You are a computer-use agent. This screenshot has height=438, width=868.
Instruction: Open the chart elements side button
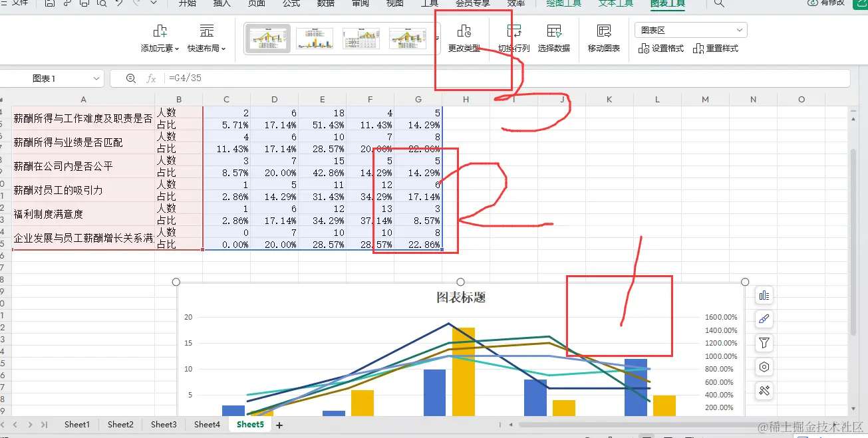tap(764, 296)
